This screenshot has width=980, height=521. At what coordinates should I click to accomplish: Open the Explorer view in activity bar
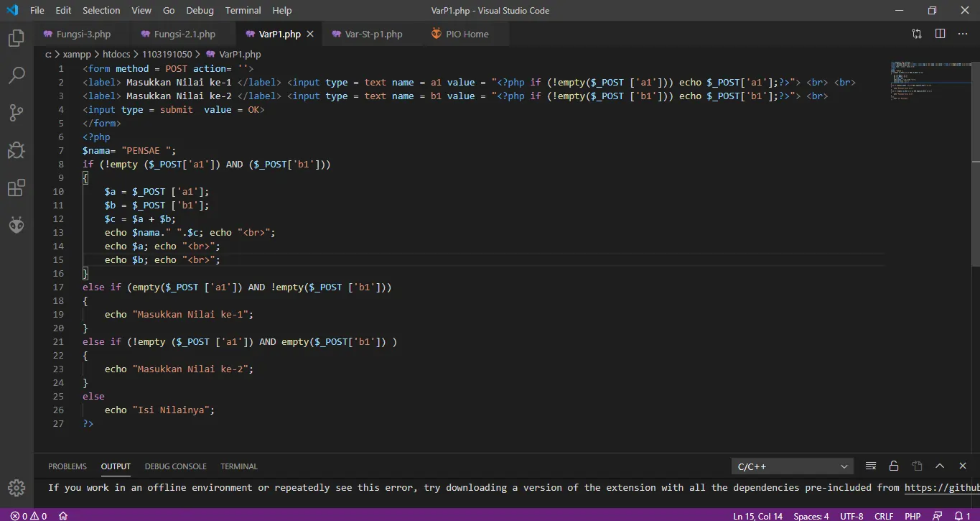tap(16, 38)
